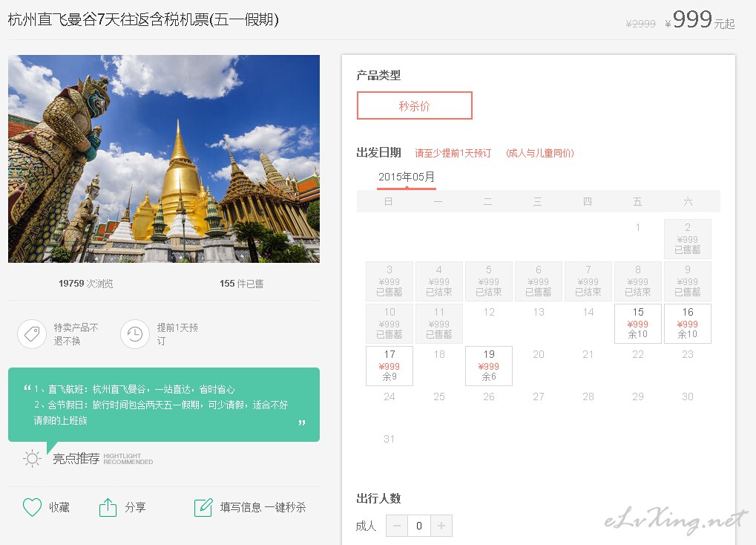Open the Bangkok temple product photo
The width and height of the screenshot is (756, 545).
(x=164, y=159)
